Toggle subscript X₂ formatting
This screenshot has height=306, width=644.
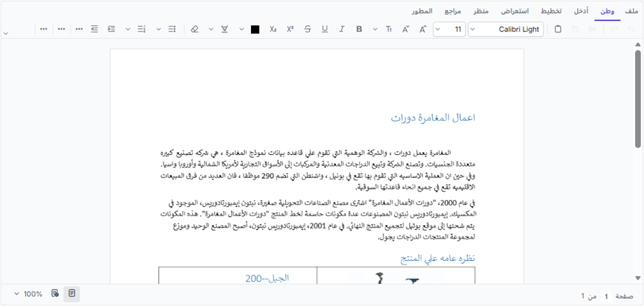pyautogui.click(x=273, y=29)
